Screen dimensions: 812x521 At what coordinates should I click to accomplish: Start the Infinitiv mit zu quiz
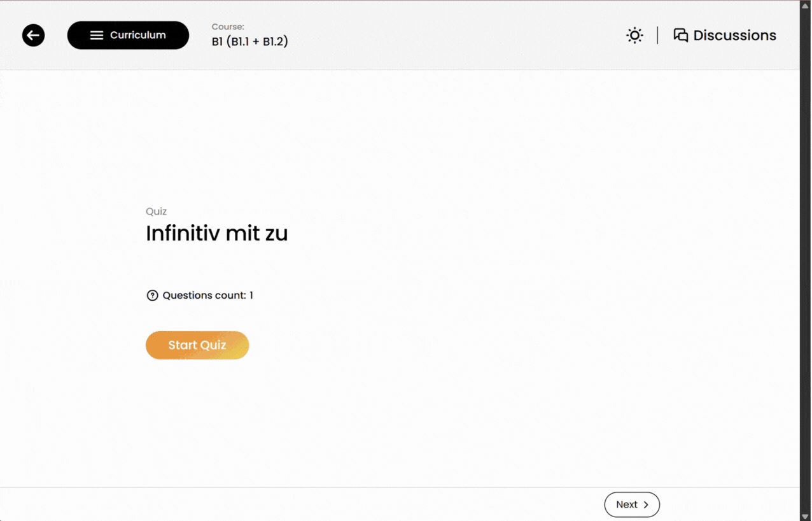197,345
